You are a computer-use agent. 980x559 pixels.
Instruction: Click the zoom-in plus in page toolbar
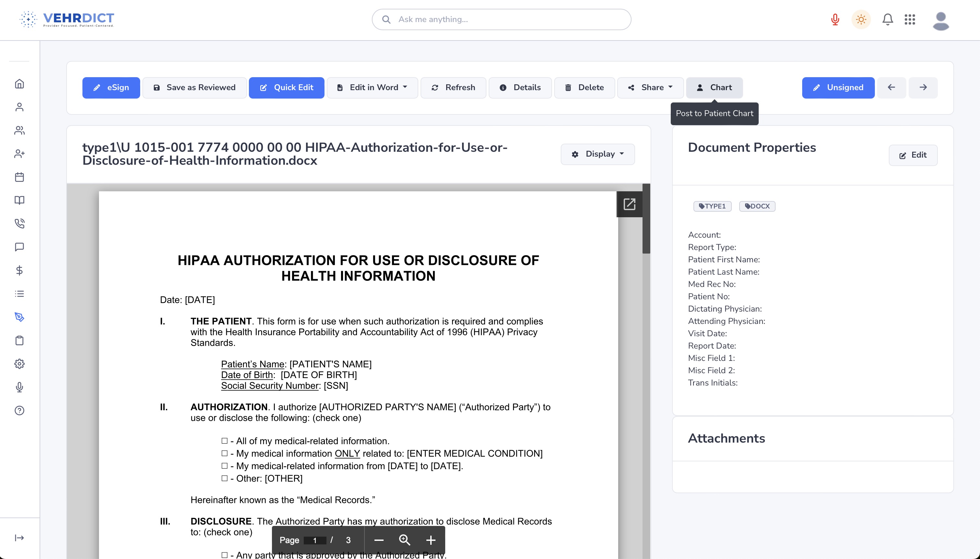pyautogui.click(x=431, y=540)
